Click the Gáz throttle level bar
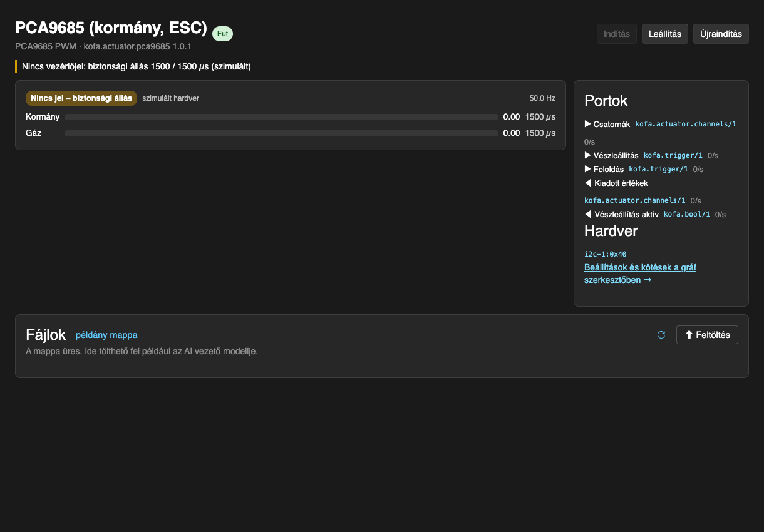 [281, 133]
